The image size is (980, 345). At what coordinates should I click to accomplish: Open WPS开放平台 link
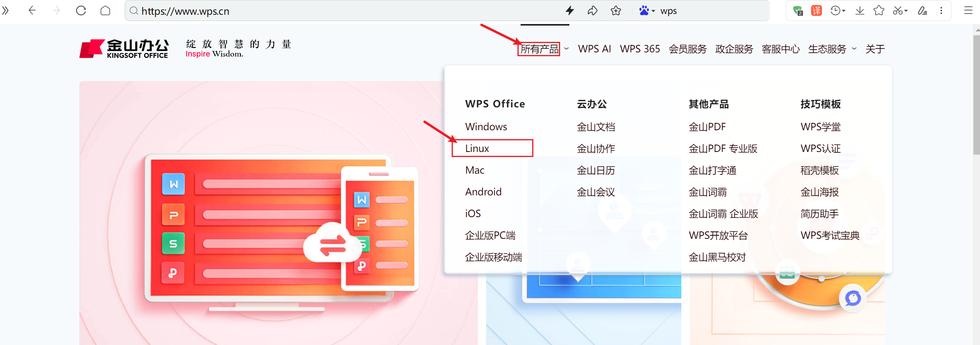(718, 235)
